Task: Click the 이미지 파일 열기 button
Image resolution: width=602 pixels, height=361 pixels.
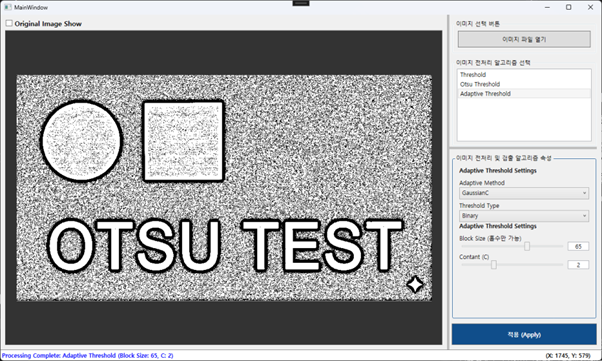Action: coord(524,39)
